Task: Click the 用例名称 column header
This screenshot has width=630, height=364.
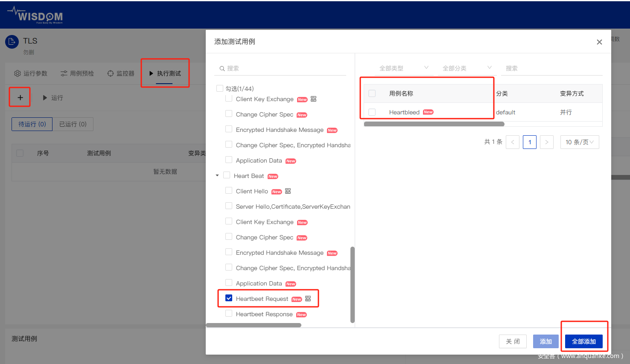Action: click(x=401, y=93)
